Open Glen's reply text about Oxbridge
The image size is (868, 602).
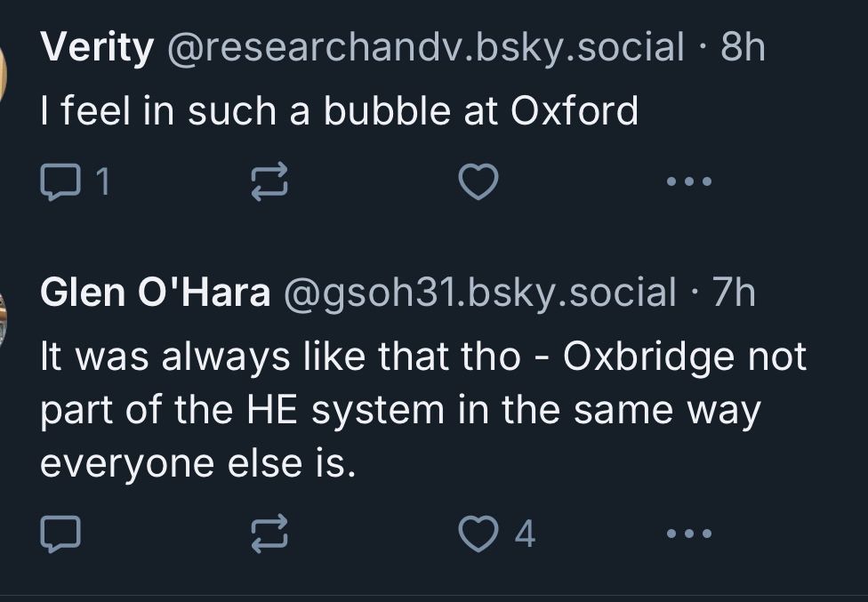(x=422, y=410)
